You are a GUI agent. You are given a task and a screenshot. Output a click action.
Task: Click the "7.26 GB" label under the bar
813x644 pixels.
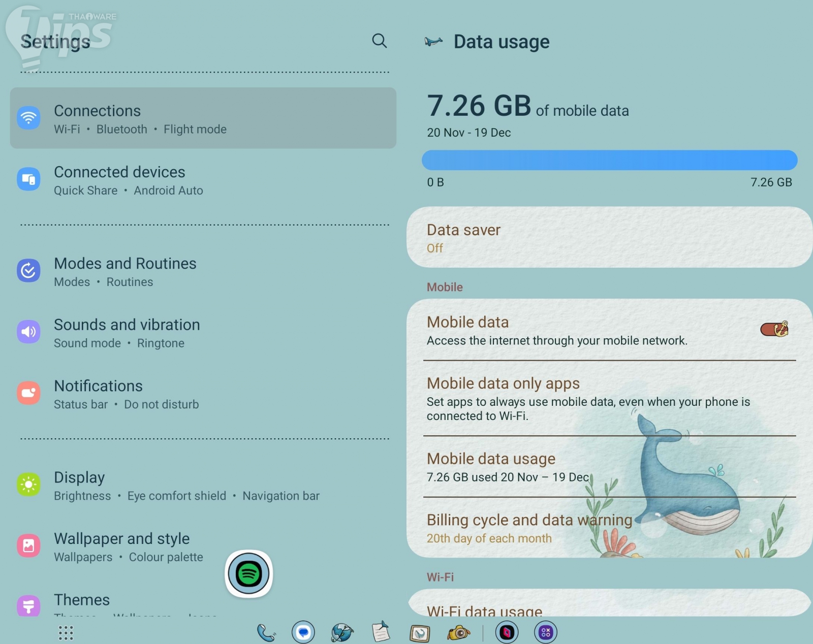(x=771, y=182)
